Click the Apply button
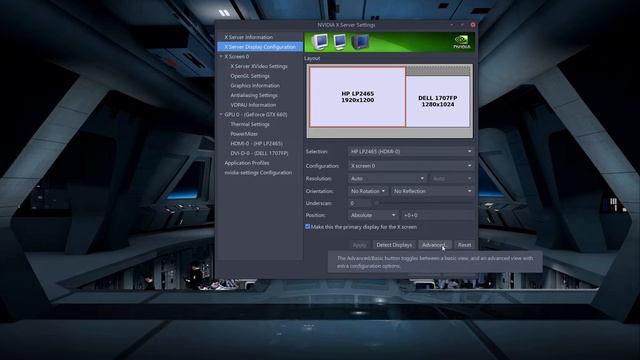The width and height of the screenshot is (640, 360). point(359,245)
